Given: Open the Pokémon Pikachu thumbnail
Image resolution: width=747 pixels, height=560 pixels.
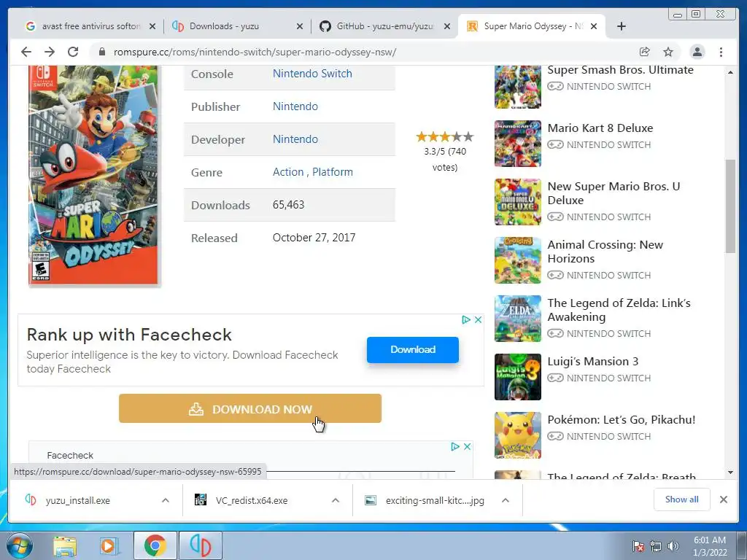Looking at the screenshot, I should pyautogui.click(x=518, y=435).
